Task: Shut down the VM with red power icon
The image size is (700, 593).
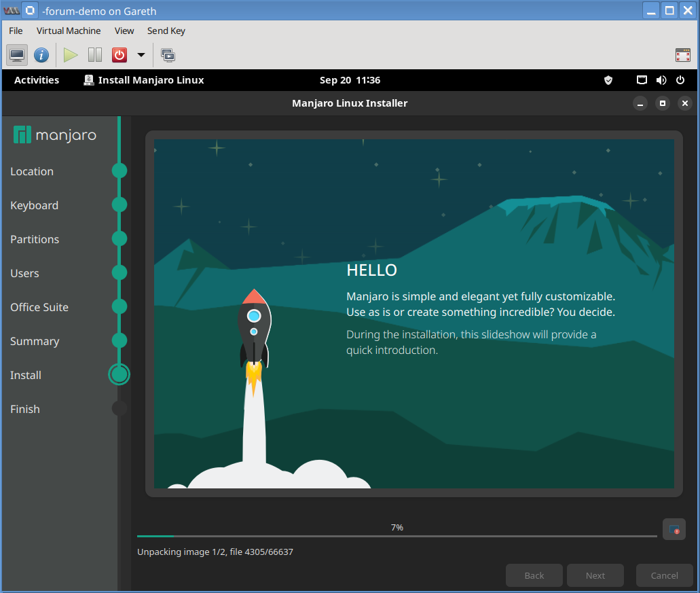Action: click(119, 55)
